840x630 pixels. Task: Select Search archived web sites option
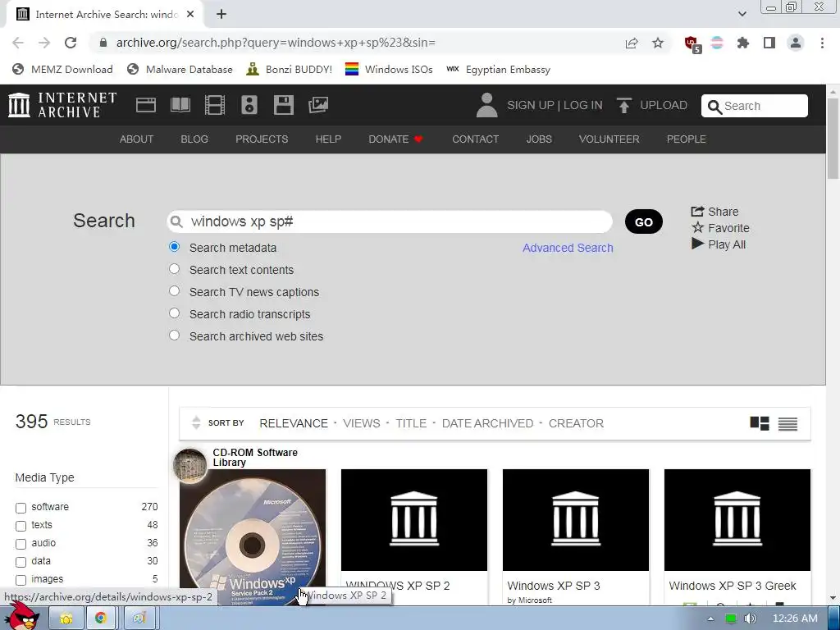click(174, 336)
